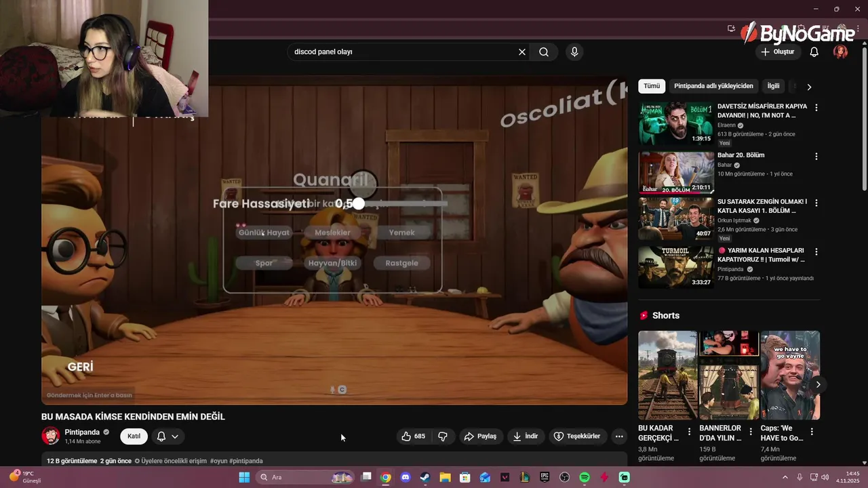
Task: Click the #pintipanda hashtag
Action: click(246, 461)
